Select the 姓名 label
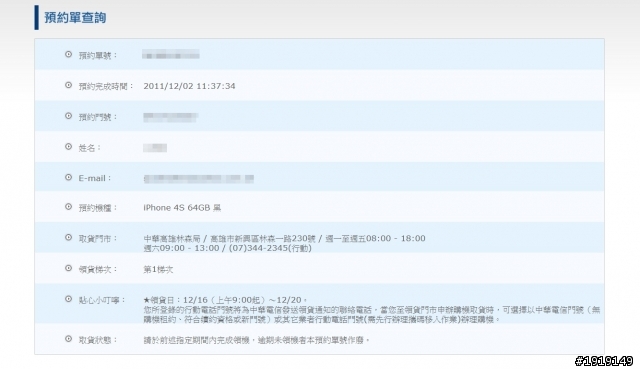 90,148
